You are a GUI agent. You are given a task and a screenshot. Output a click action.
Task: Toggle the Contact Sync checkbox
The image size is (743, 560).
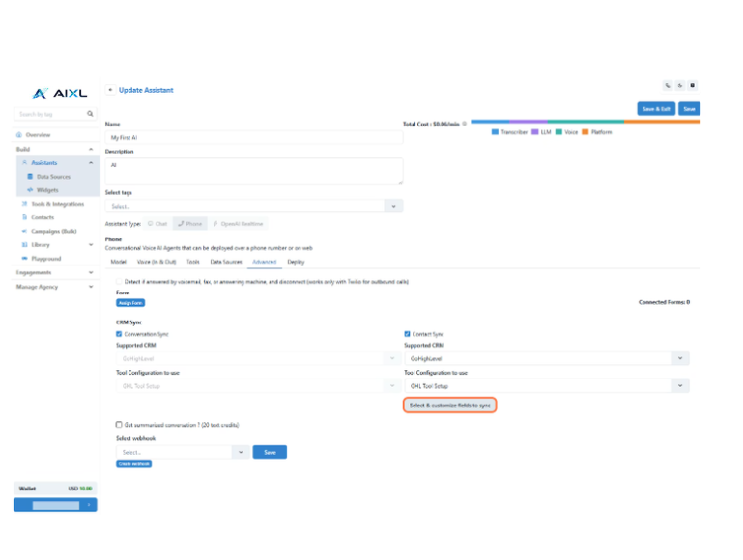[x=407, y=334]
